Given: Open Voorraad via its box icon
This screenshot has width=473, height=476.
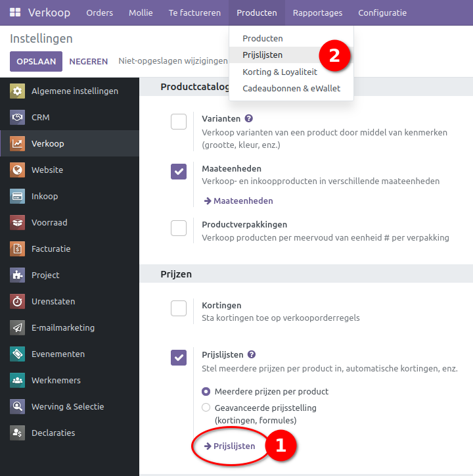Looking at the screenshot, I should (18, 222).
